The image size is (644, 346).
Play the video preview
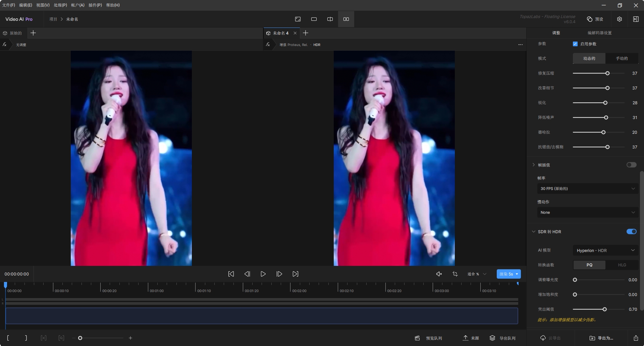pyautogui.click(x=263, y=274)
